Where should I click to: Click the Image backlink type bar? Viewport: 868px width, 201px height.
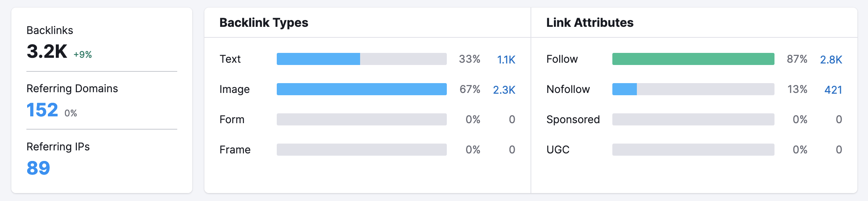(361, 89)
